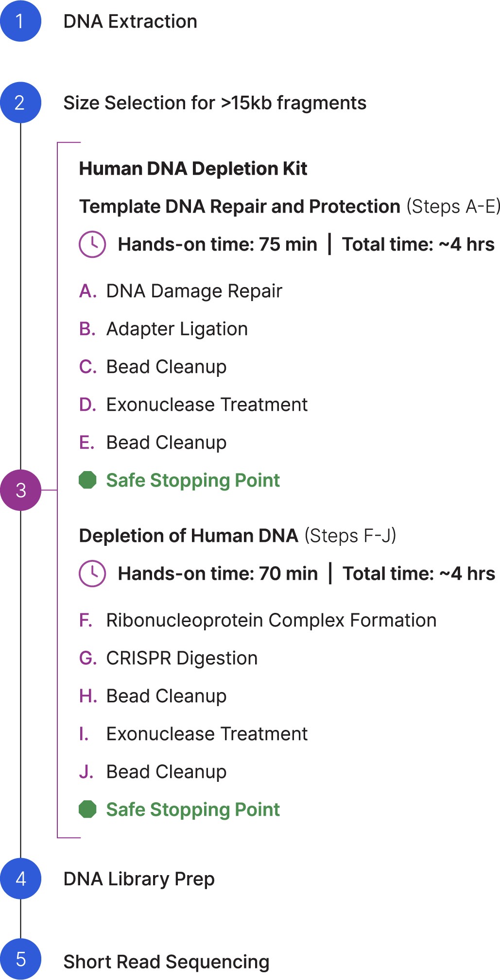Click the step 1 circle for DNA Extraction

click(x=20, y=21)
